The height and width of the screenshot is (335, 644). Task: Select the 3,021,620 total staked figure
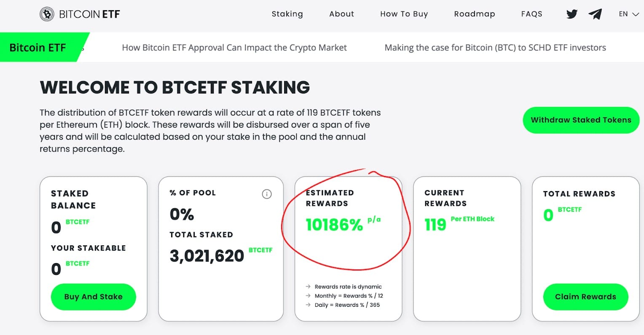207,256
